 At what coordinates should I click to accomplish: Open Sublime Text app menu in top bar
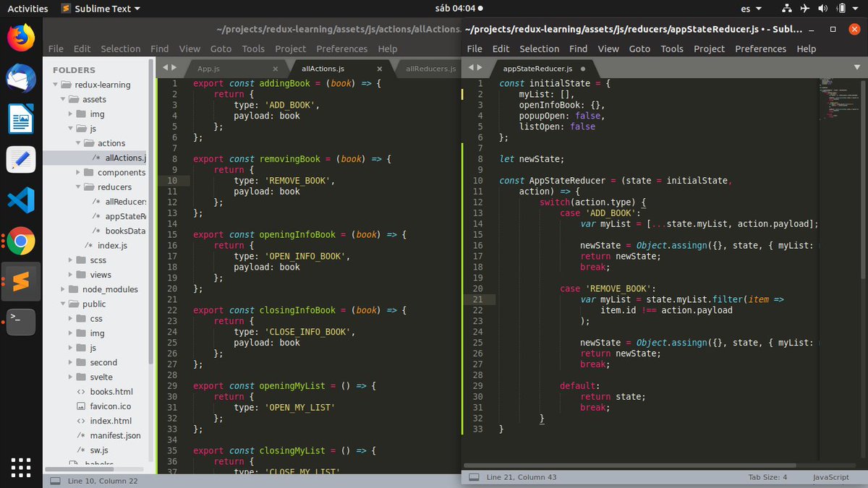[x=101, y=9]
